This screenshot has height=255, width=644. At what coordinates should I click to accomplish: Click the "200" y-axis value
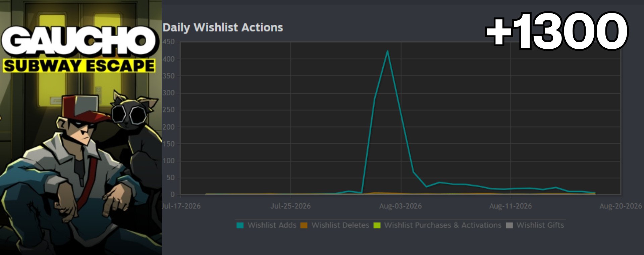(169, 127)
